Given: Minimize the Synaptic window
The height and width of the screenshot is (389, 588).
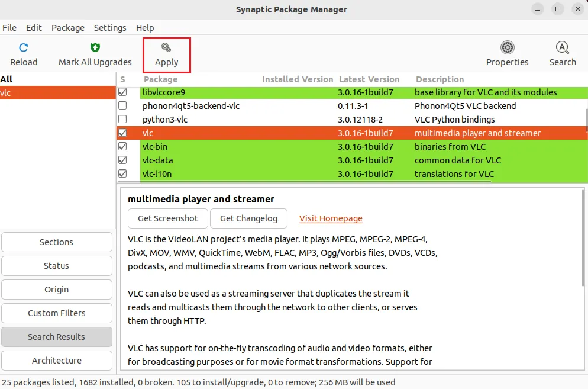Looking at the screenshot, I should coord(538,9).
